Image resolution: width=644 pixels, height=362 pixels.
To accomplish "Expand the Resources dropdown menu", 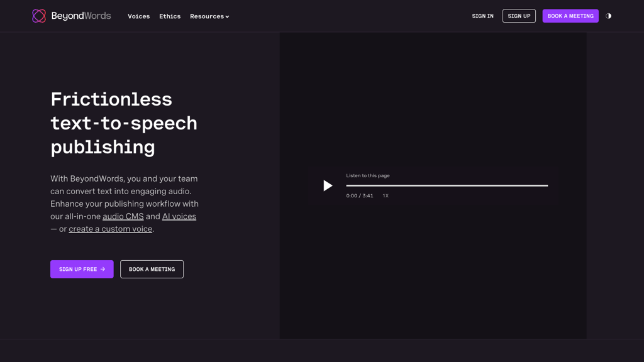I will pyautogui.click(x=209, y=16).
